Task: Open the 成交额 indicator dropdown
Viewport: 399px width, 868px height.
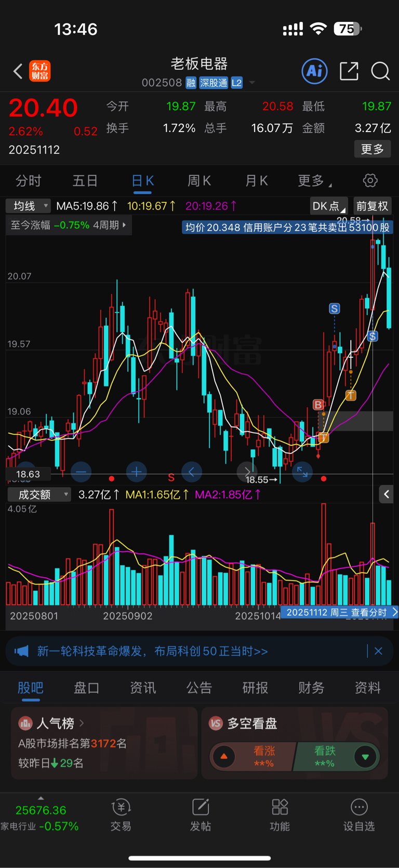Action: coord(39,494)
